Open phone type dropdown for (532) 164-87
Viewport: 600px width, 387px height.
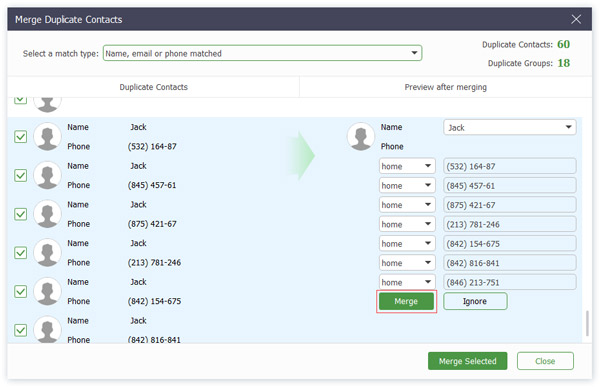[x=407, y=166]
